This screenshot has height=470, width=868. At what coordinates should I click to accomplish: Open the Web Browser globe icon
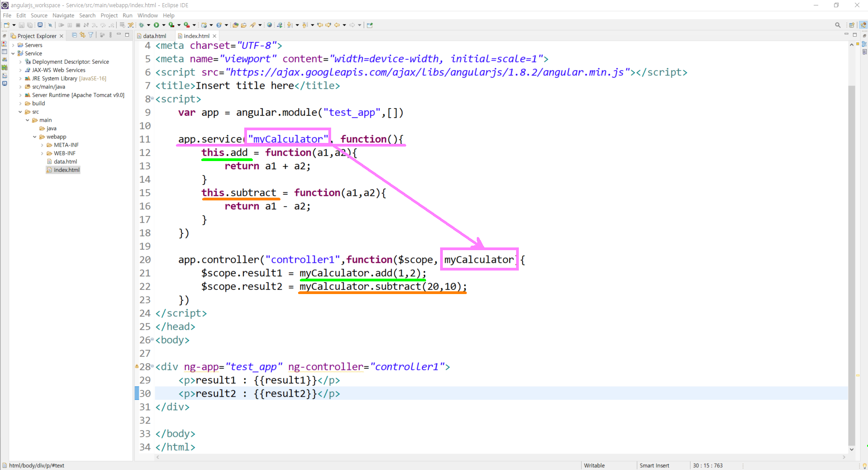point(269,25)
